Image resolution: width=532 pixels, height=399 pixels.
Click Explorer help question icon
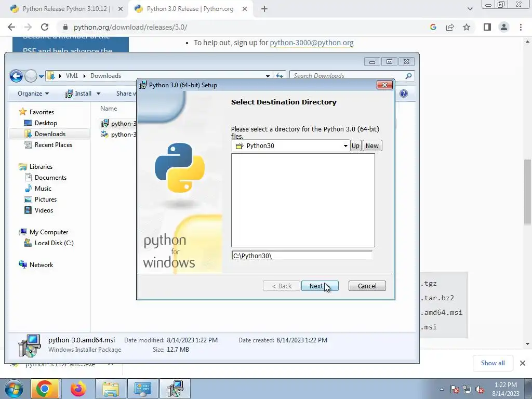pyautogui.click(x=403, y=94)
